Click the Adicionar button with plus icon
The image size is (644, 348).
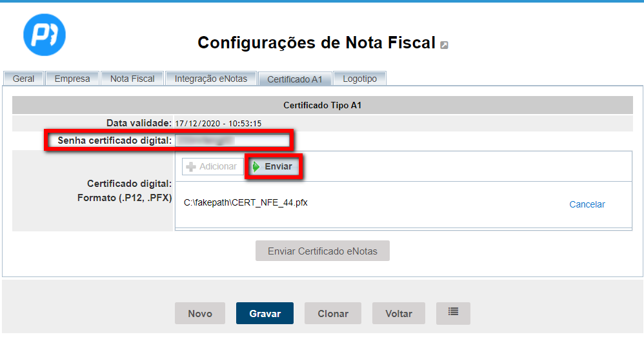(212, 167)
